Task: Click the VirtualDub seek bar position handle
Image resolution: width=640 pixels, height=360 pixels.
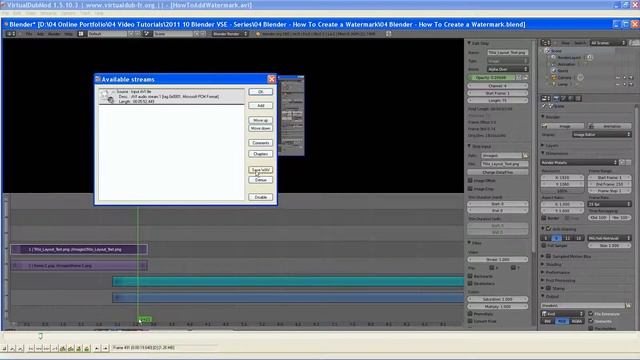Action: [x=40, y=336]
